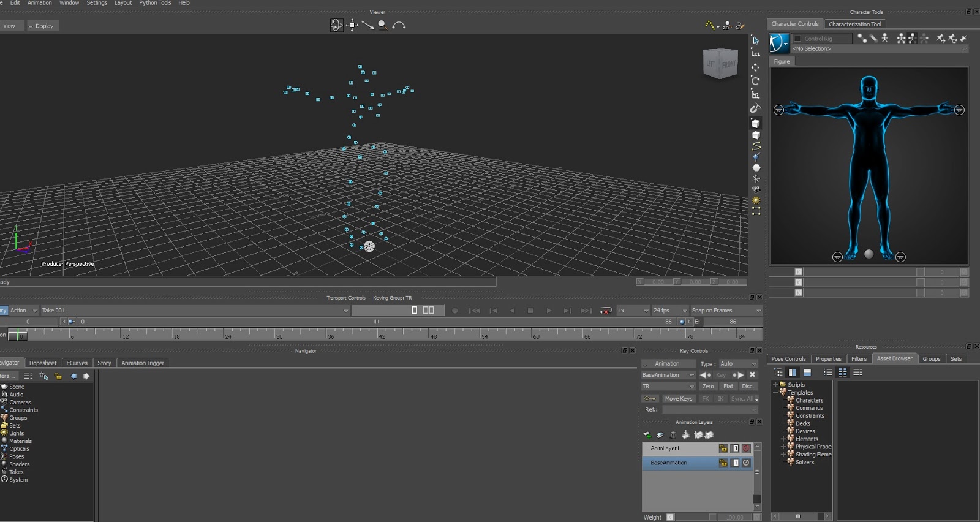Toggle the Lcl local reference mode icon
The height and width of the screenshot is (522, 980).
(756, 54)
